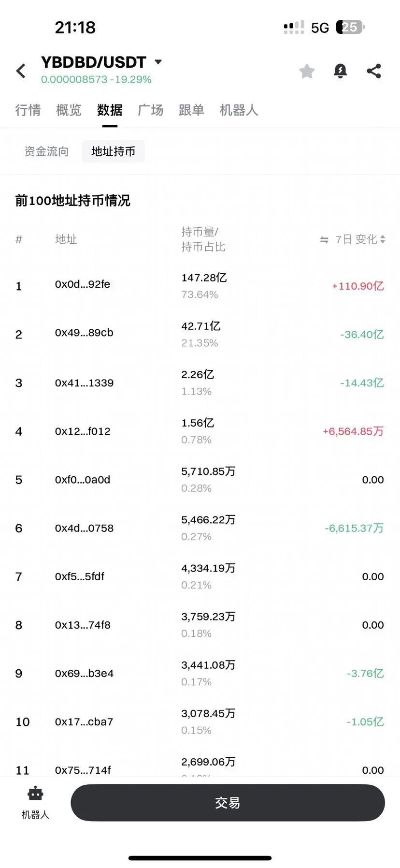Image resolution: width=400 pixels, height=868 pixels.
Task: Open address 0x0d...92fe
Action: (x=83, y=284)
